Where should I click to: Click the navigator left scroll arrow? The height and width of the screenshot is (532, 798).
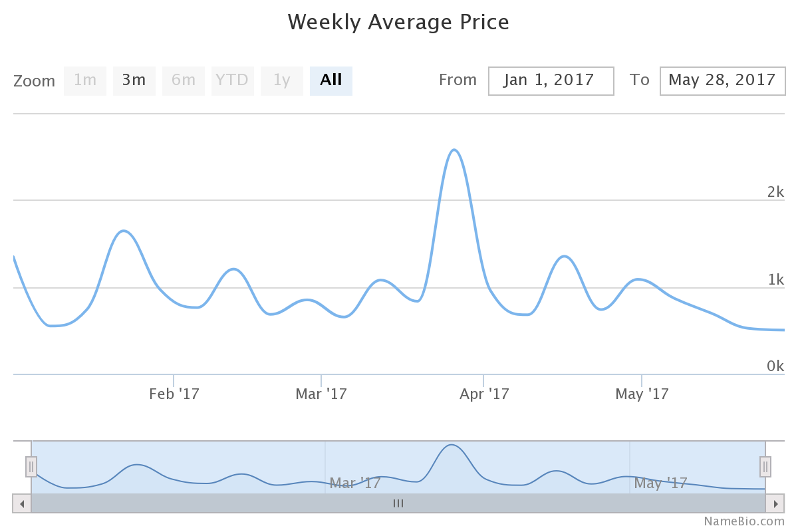tap(22, 503)
